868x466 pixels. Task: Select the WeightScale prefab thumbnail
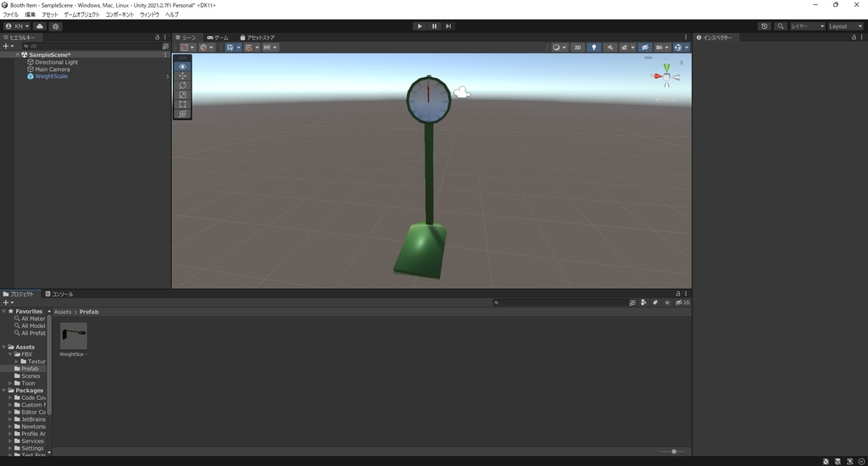[x=74, y=336]
